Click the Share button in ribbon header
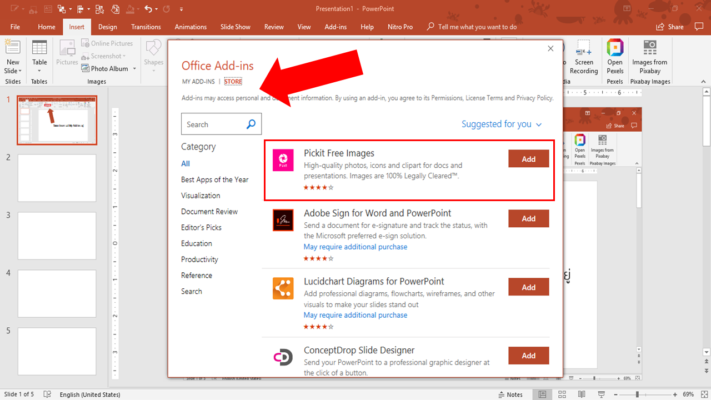This screenshot has width=711, height=400. pyautogui.click(x=670, y=27)
